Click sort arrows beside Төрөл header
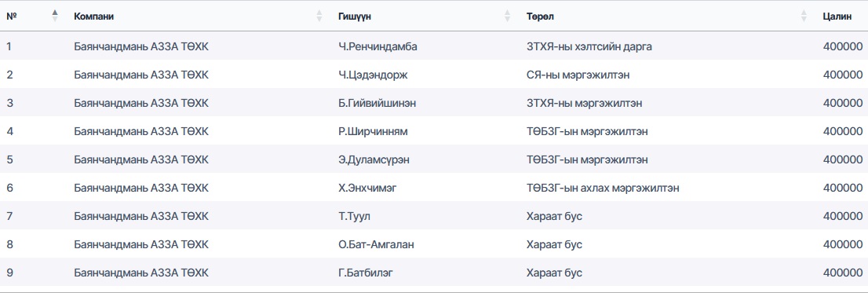The width and height of the screenshot is (868, 293). click(x=804, y=16)
